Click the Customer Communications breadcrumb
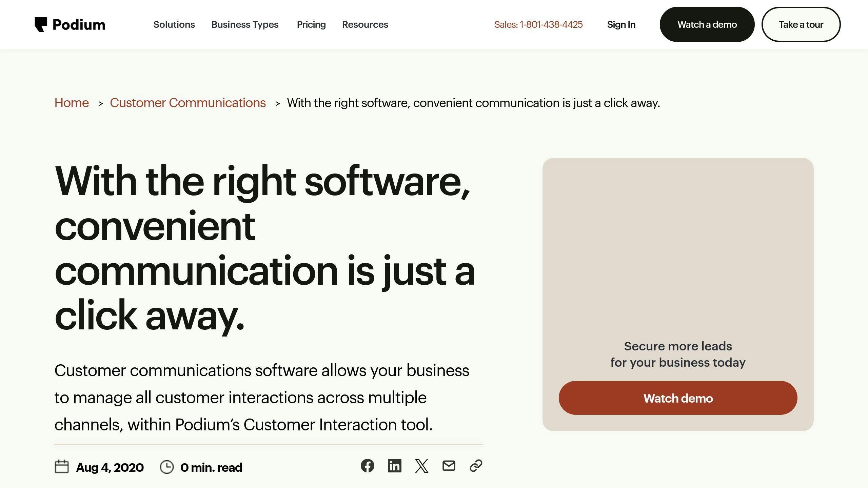The height and width of the screenshot is (488, 868). tap(187, 102)
